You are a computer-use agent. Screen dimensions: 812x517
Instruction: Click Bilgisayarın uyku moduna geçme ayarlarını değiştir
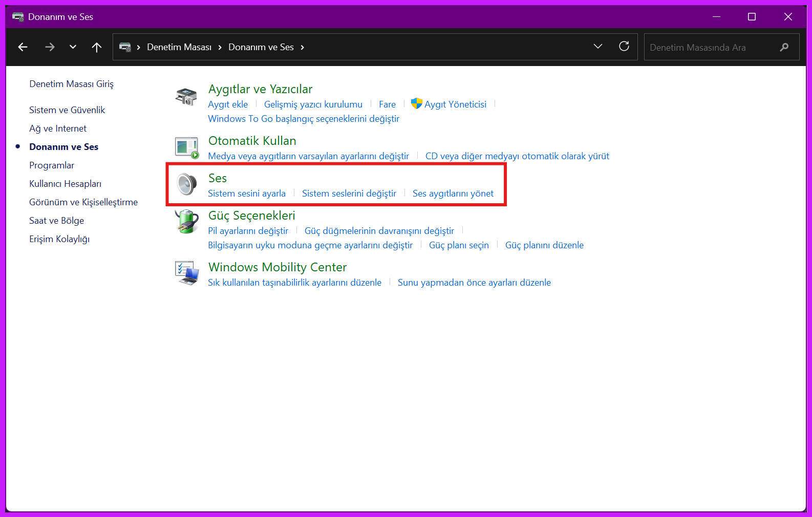click(x=310, y=245)
